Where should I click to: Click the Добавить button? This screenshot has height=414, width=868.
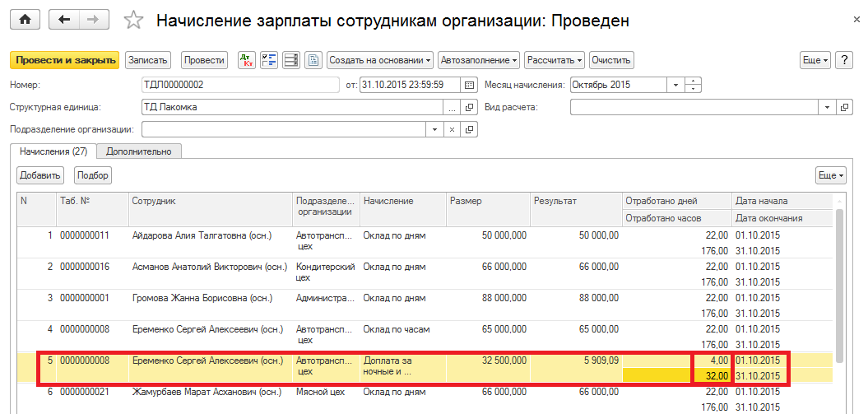(x=39, y=175)
